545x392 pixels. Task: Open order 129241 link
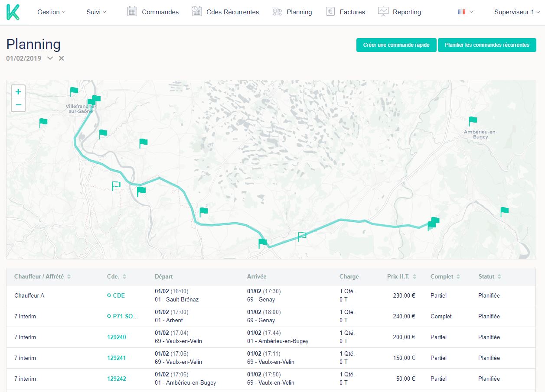click(x=117, y=358)
